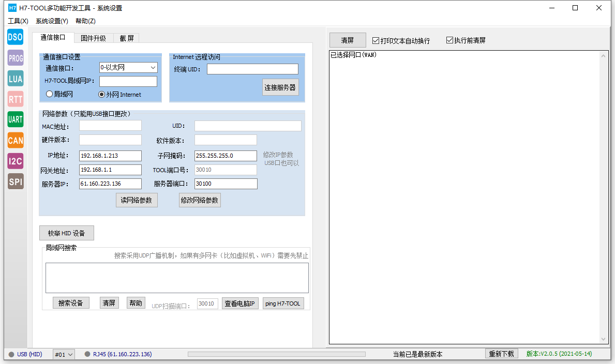The image size is (615, 364).
Task: Toggle 打印文本自动换行 checkbox
Action: [x=401, y=41]
